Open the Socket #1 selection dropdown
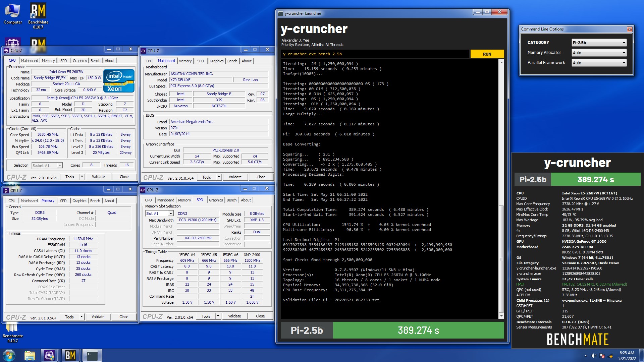 click(x=59, y=166)
